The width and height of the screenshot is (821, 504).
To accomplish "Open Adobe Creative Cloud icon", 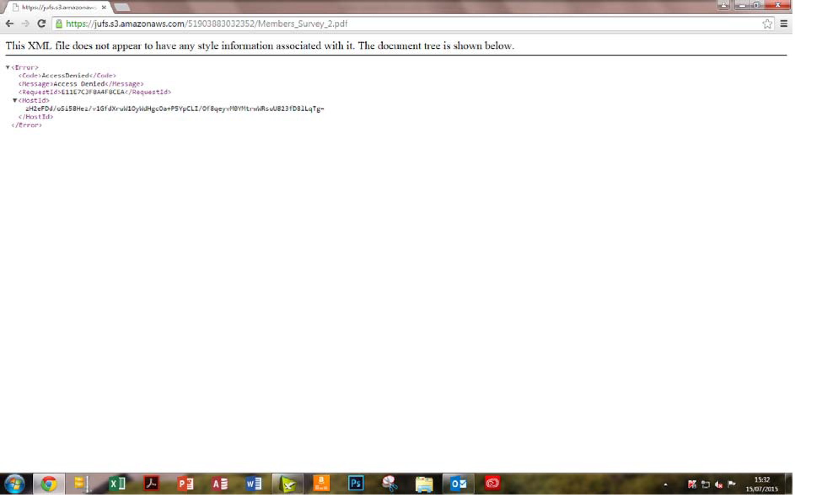I will coord(493,483).
